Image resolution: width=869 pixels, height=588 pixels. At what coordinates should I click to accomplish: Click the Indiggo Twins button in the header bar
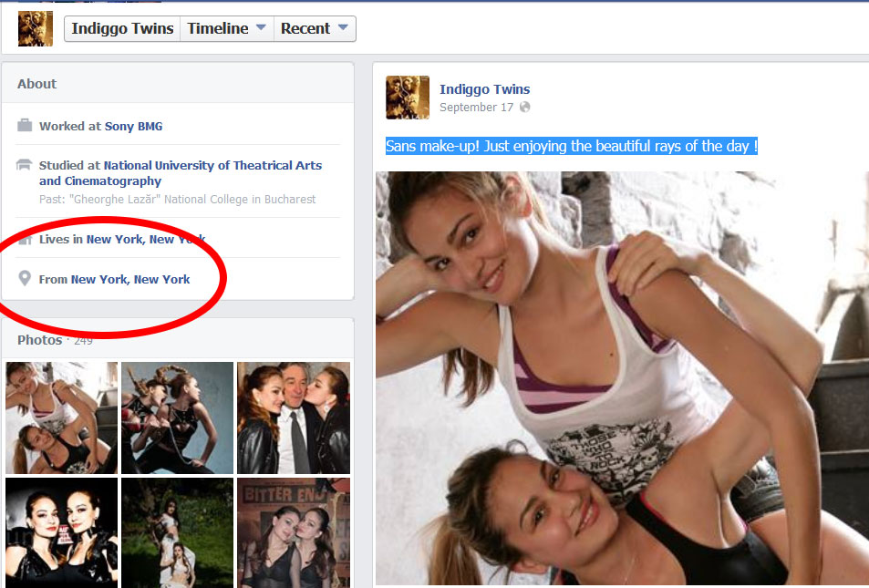coord(122,28)
